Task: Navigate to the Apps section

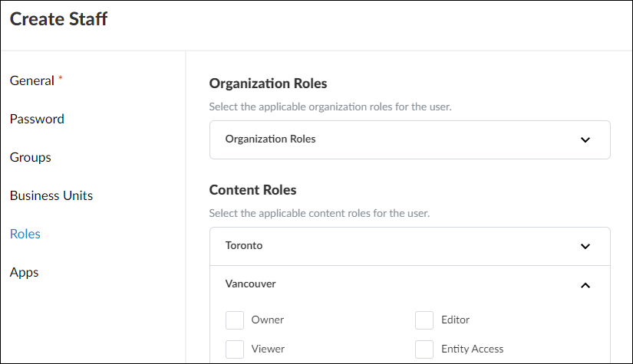Action: (x=24, y=273)
